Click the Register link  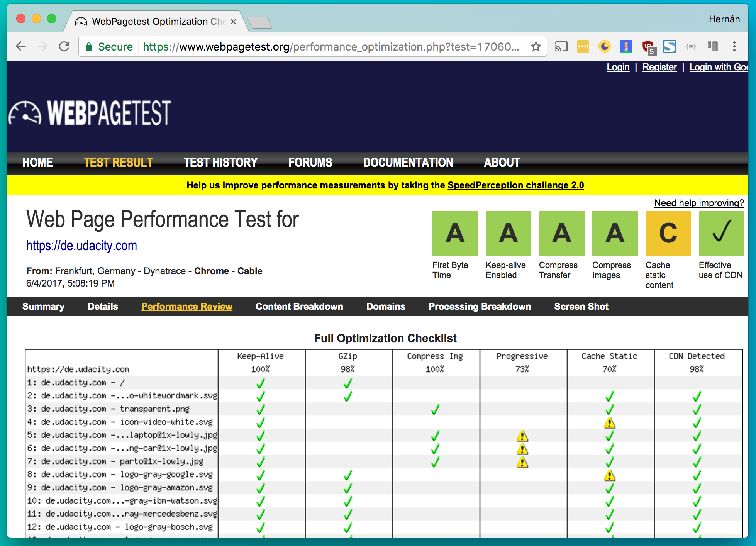point(659,67)
